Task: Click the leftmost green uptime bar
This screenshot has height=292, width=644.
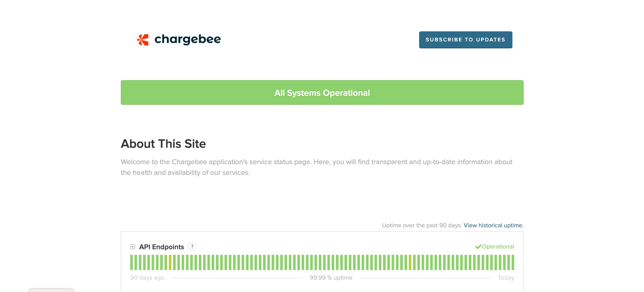Action: [x=132, y=262]
